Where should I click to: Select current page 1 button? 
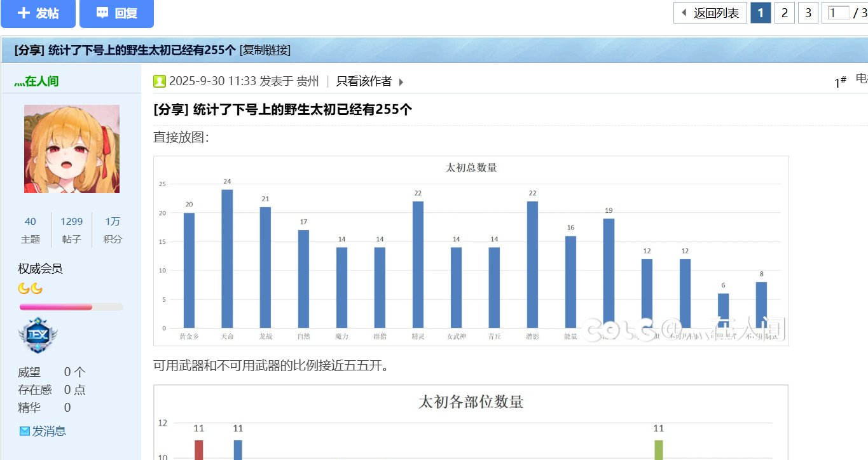pyautogui.click(x=761, y=13)
